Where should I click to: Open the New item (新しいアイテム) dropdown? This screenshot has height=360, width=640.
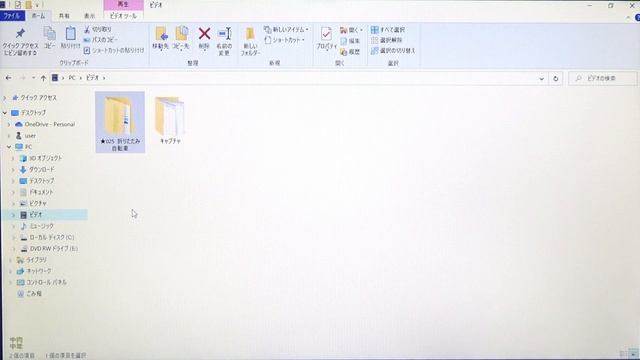click(286, 29)
